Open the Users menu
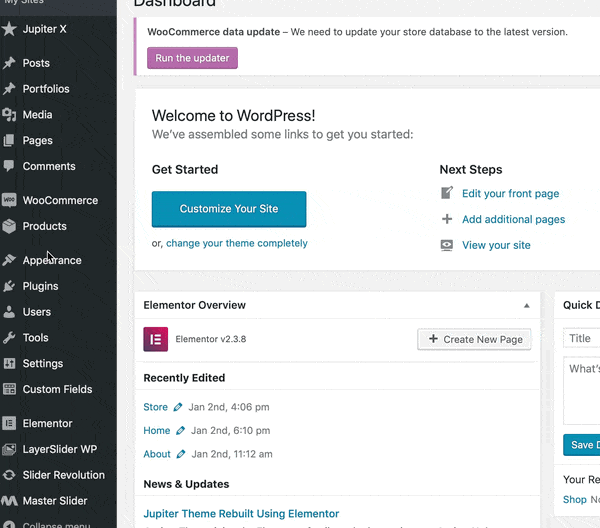This screenshot has width=600, height=528. click(x=36, y=312)
